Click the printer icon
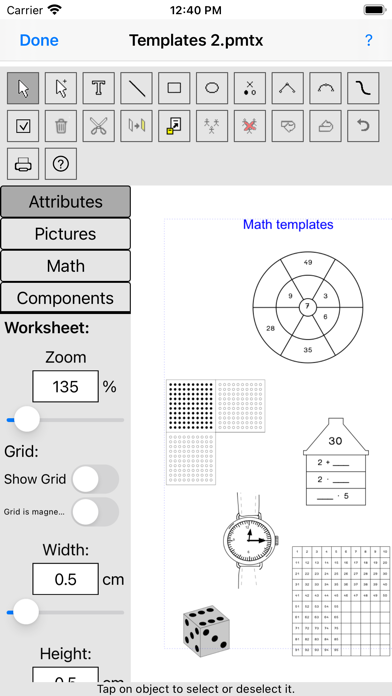 point(23,164)
